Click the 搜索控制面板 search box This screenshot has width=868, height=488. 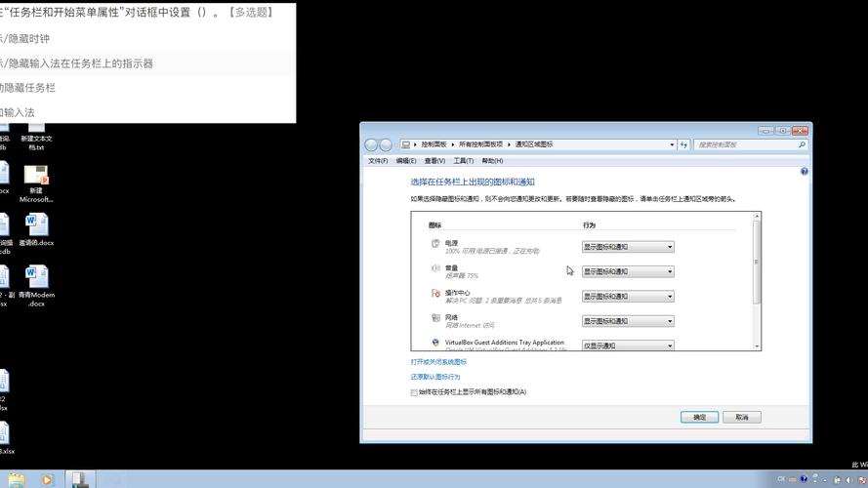point(746,144)
